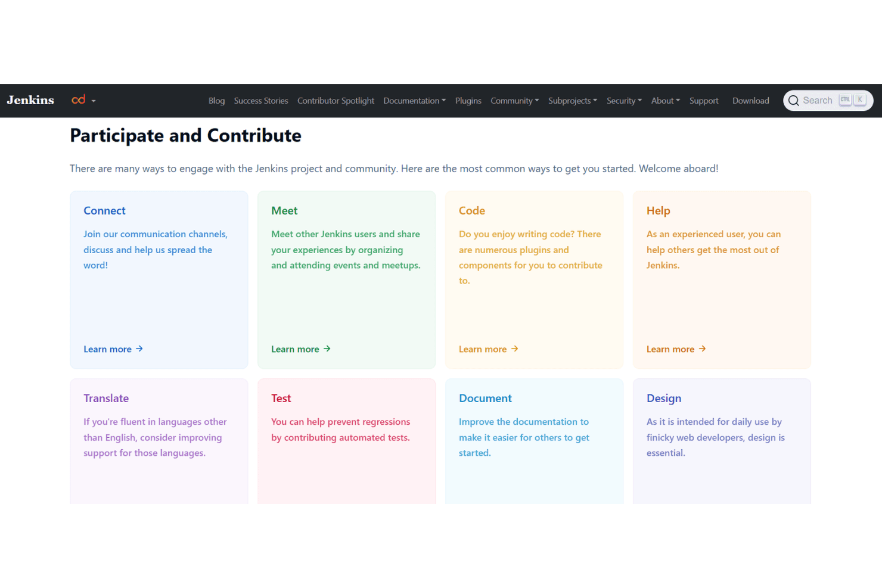This screenshot has height=588, width=882.
Task: Open the Plugins navbar link
Action: 468,101
